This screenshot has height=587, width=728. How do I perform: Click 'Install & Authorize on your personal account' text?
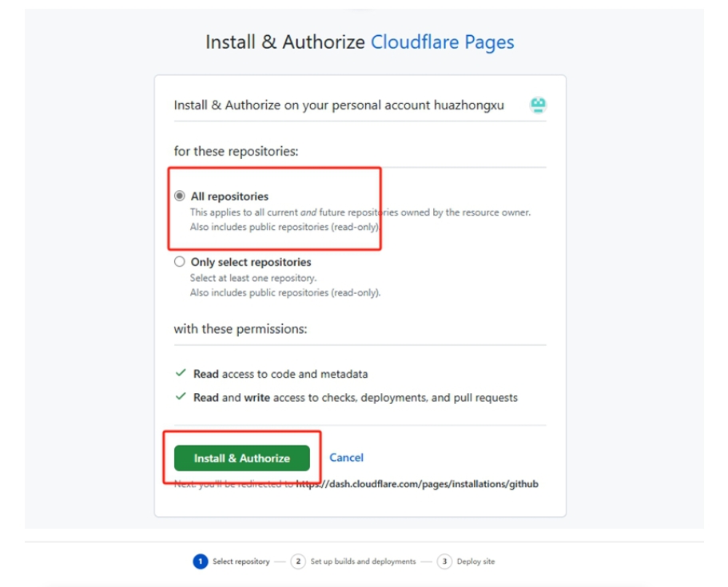pyautogui.click(x=339, y=105)
